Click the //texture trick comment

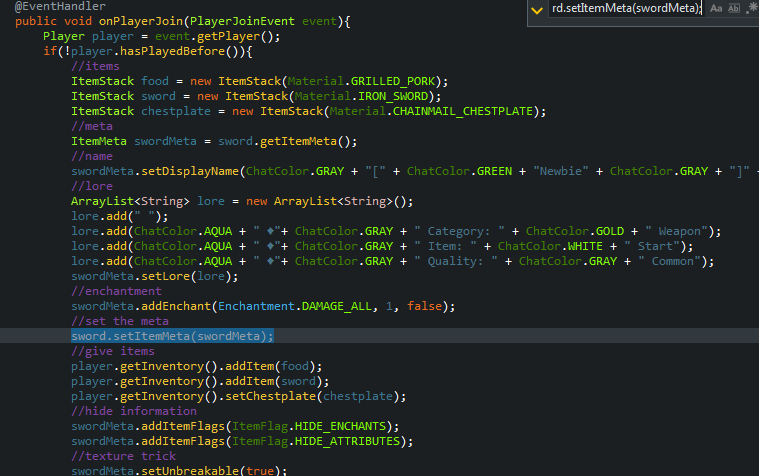[x=123, y=457]
